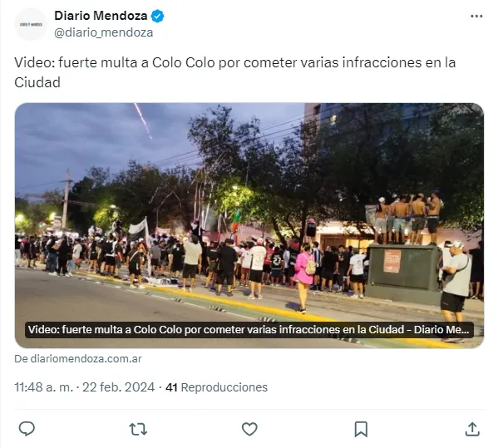Click the blue verified badge
Screen dimensions: 498x448
click(x=157, y=16)
